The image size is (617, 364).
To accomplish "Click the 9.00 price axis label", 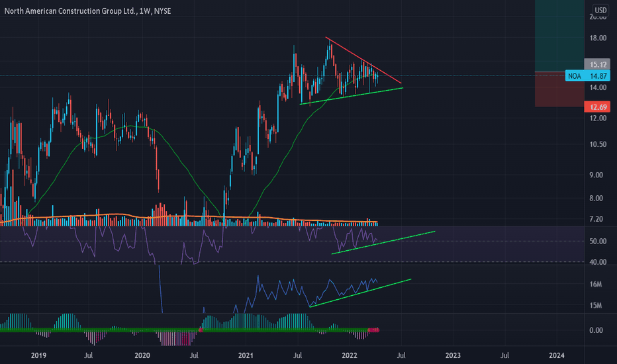I will (596, 175).
